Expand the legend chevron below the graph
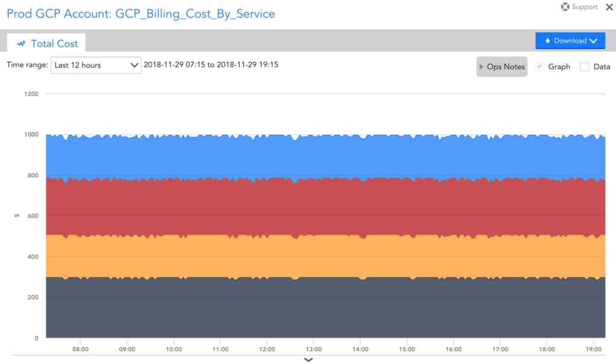616x364 pixels. (308, 360)
